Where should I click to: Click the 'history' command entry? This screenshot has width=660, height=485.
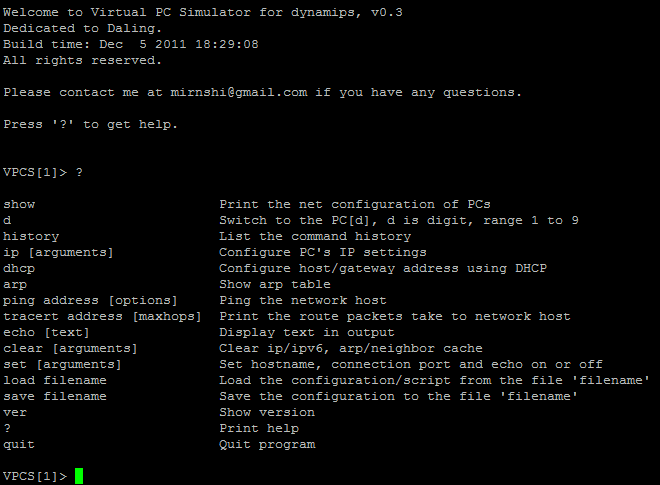pyautogui.click(x=31, y=236)
